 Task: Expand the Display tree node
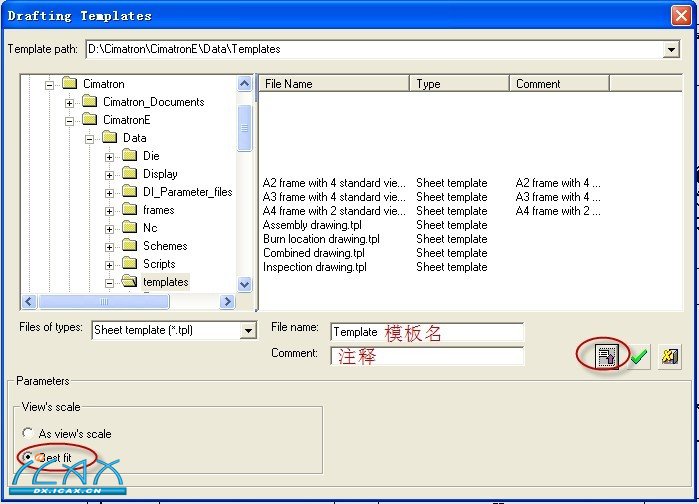[109, 175]
